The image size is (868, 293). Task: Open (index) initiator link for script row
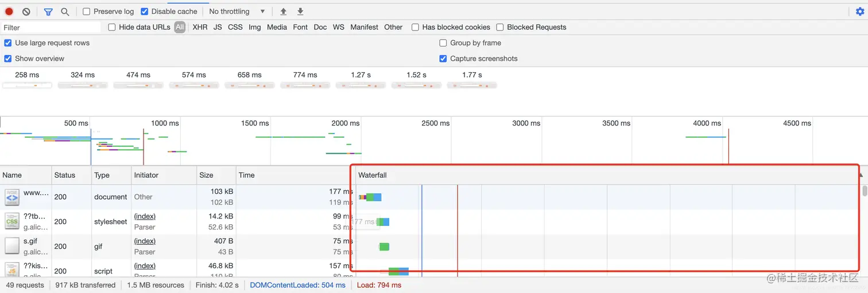[145, 266]
